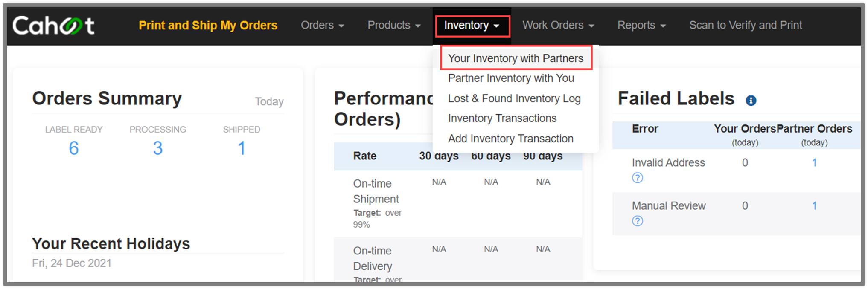This screenshot has width=868, height=289.
Task: Click Print and Ship My Orders
Action: pos(208,25)
